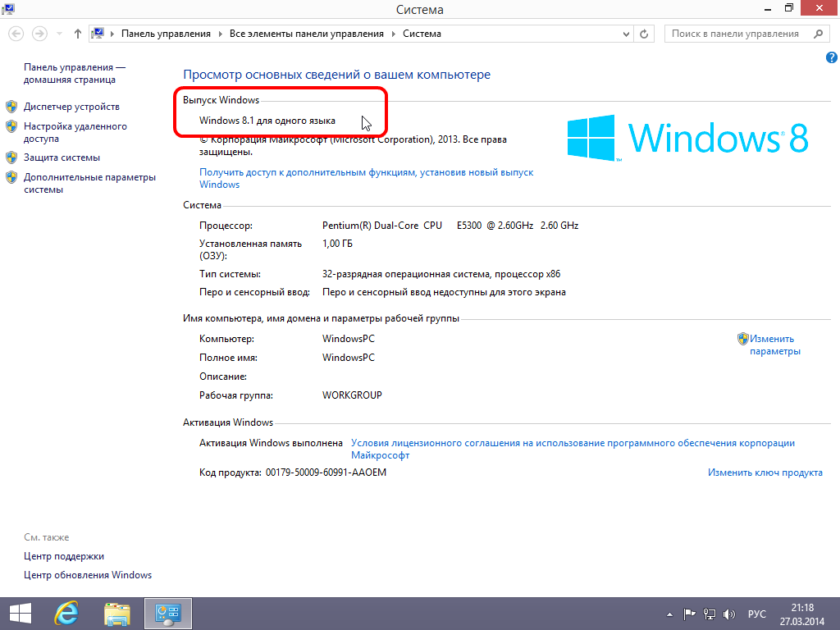Click the computer icon in the address bar

98,34
